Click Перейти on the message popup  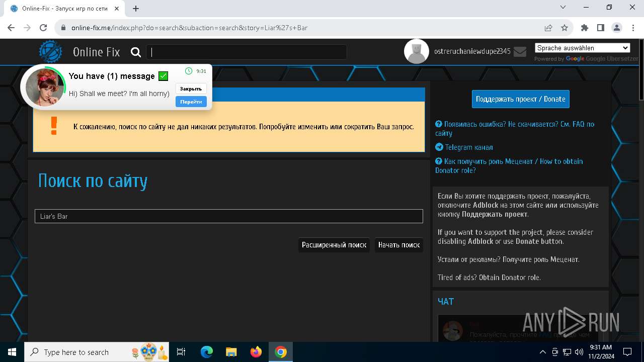click(191, 102)
